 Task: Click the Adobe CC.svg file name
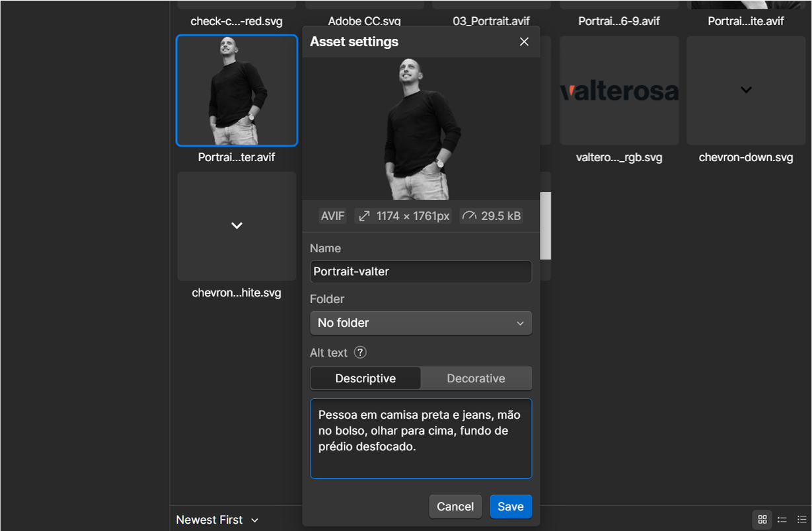point(364,21)
